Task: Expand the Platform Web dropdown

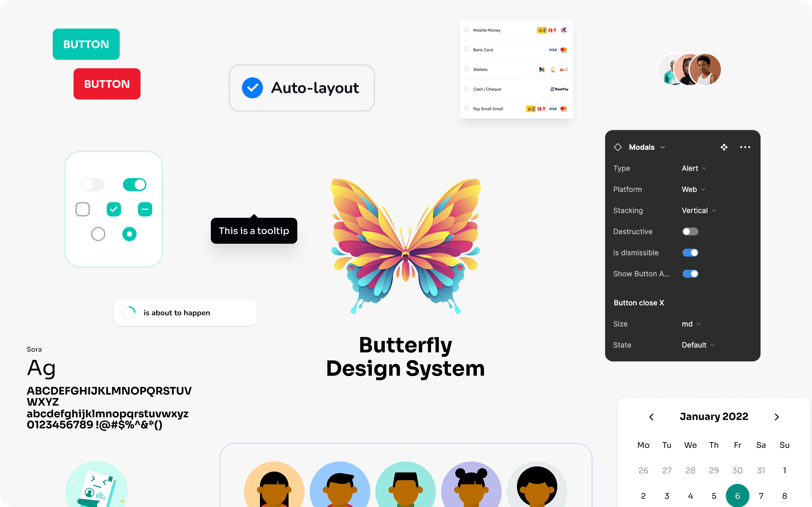Action: coord(694,189)
